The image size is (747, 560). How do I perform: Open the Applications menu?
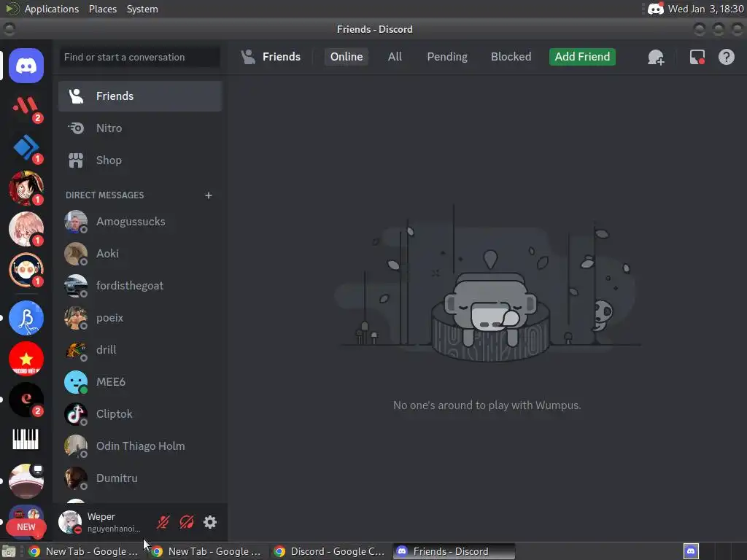click(52, 9)
